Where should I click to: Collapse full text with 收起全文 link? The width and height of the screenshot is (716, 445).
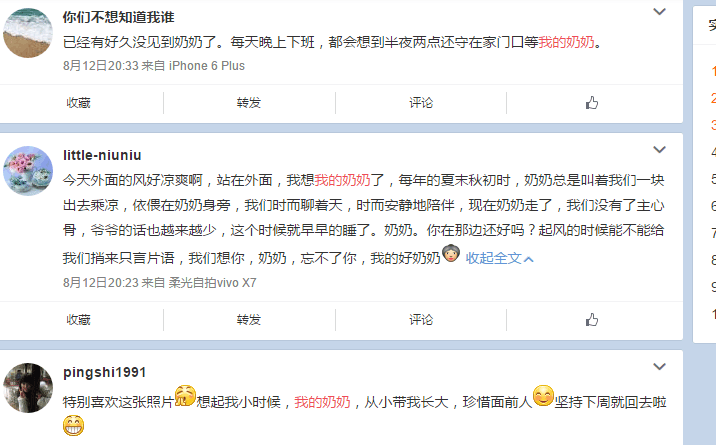pos(500,258)
